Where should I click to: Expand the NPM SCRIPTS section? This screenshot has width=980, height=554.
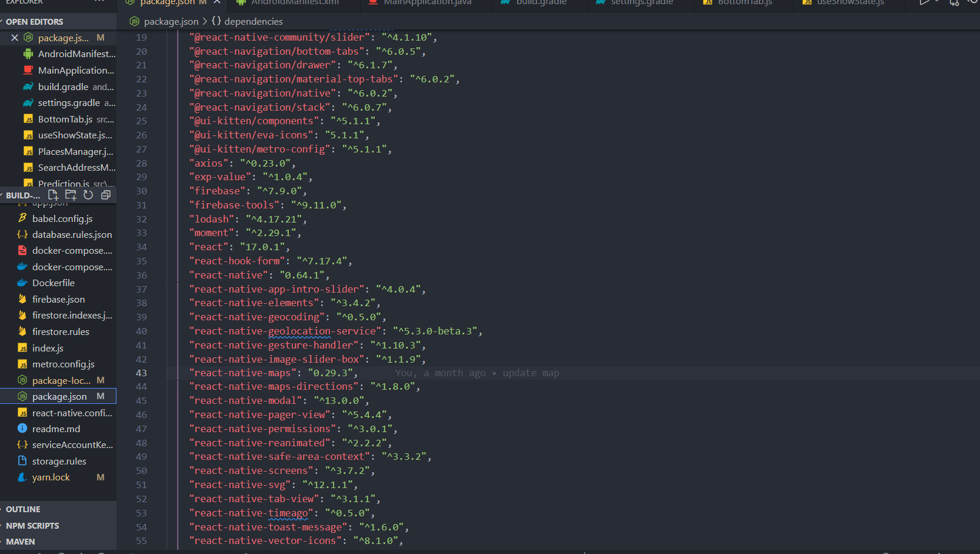[x=32, y=525]
